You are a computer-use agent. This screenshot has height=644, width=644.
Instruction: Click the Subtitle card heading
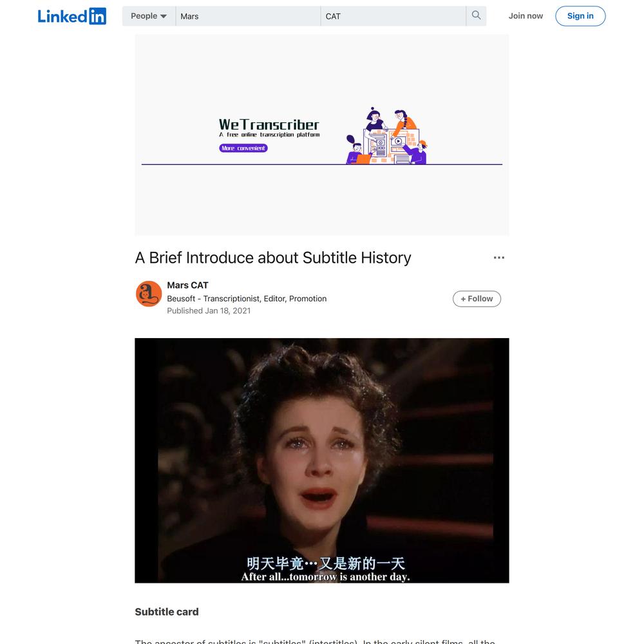click(166, 612)
